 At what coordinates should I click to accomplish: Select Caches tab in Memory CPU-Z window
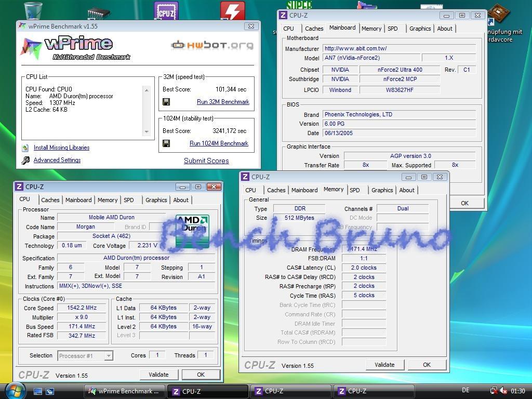pos(276,190)
